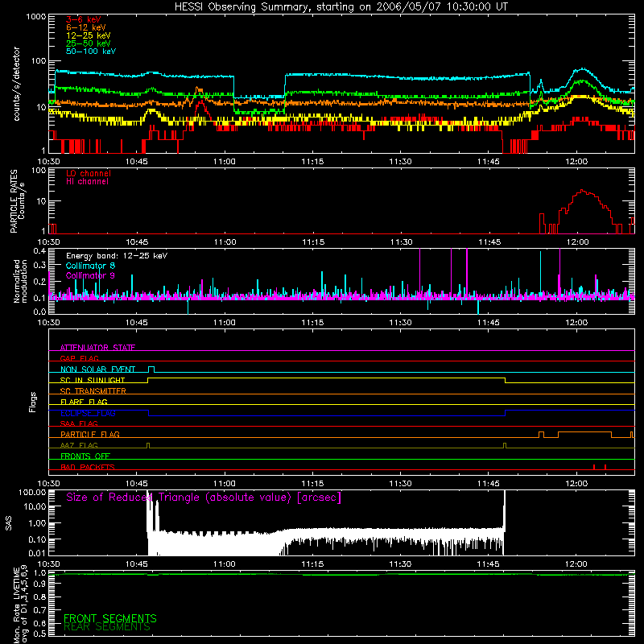Click the green FRONTS_OFF label
Image resolution: width=644 pixels, height=644 pixels.
click(x=85, y=456)
